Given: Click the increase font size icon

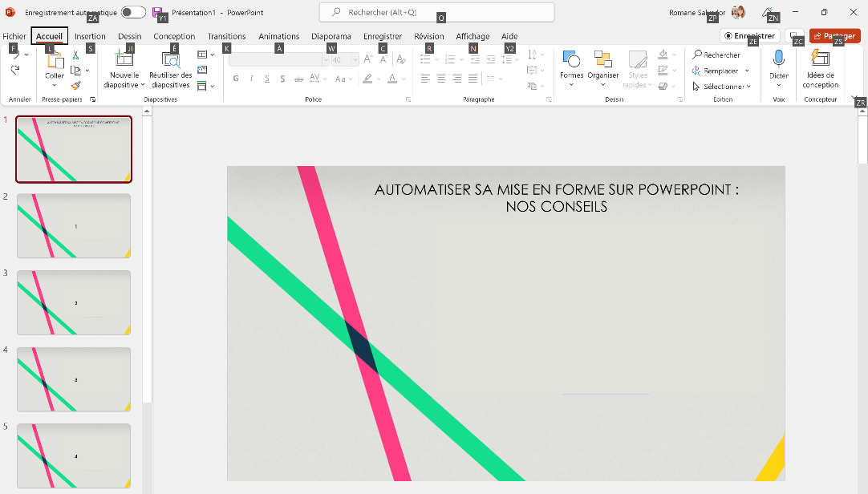Looking at the screenshot, I should [368, 59].
